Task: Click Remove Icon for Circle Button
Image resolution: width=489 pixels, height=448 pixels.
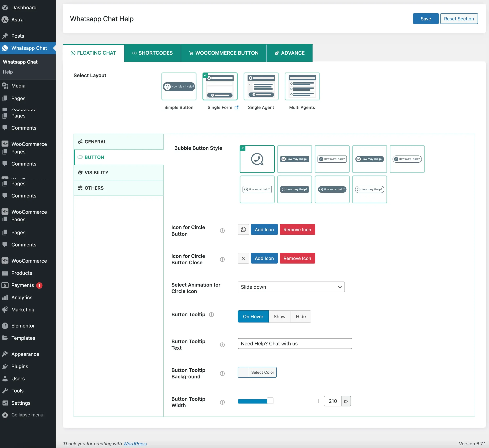Action: coord(297,230)
